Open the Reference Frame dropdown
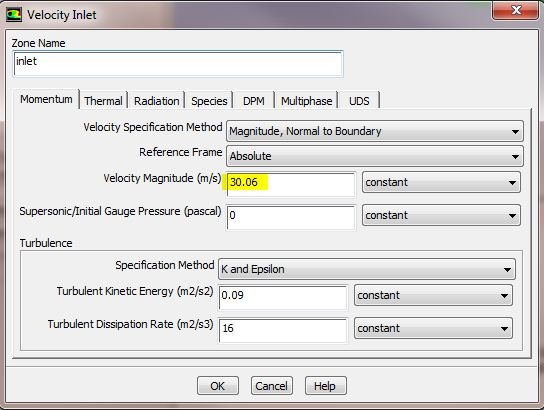This screenshot has width=544, height=410. pos(375,156)
